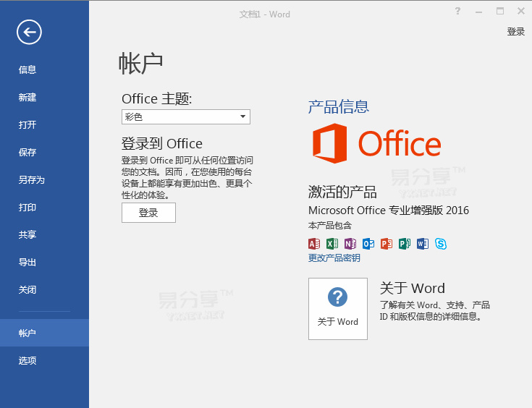Click the Publisher app icon
The width and height of the screenshot is (532, 408).
click(x=405, y=244)
